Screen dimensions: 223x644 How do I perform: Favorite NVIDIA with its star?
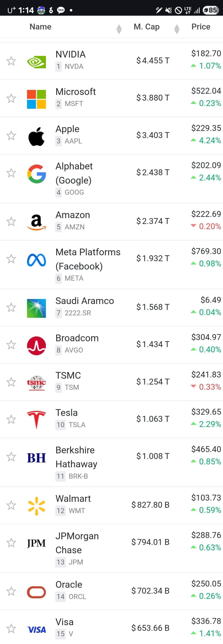11,61
